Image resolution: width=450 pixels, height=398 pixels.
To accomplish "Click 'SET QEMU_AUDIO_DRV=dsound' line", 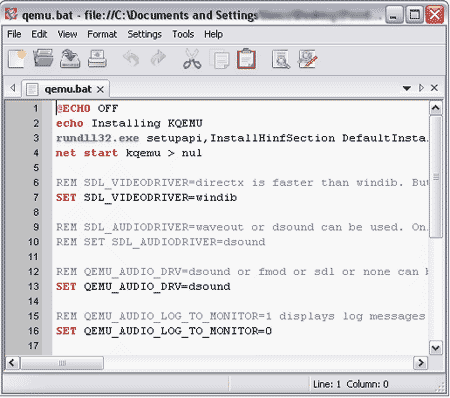I will click(143, 287).
